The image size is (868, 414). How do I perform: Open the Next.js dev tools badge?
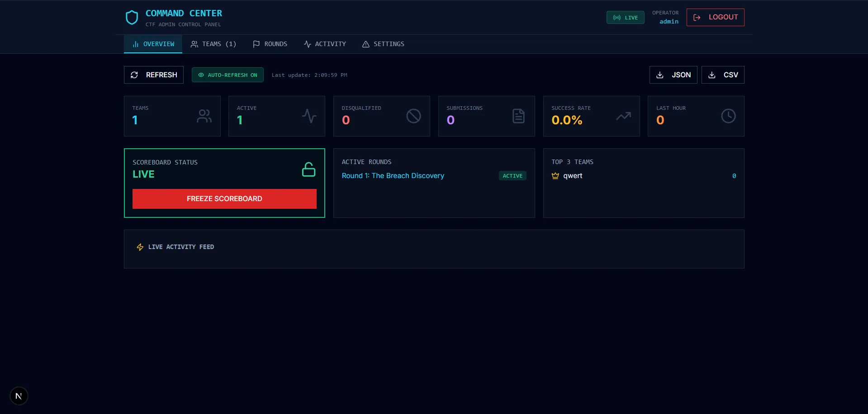pyautogui.click(x=19, y=396)
